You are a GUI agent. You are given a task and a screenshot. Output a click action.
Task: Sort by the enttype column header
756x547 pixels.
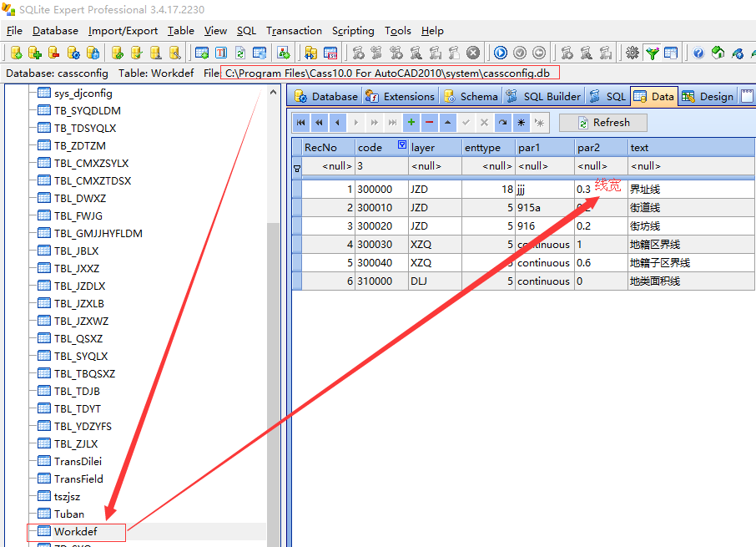488,147
